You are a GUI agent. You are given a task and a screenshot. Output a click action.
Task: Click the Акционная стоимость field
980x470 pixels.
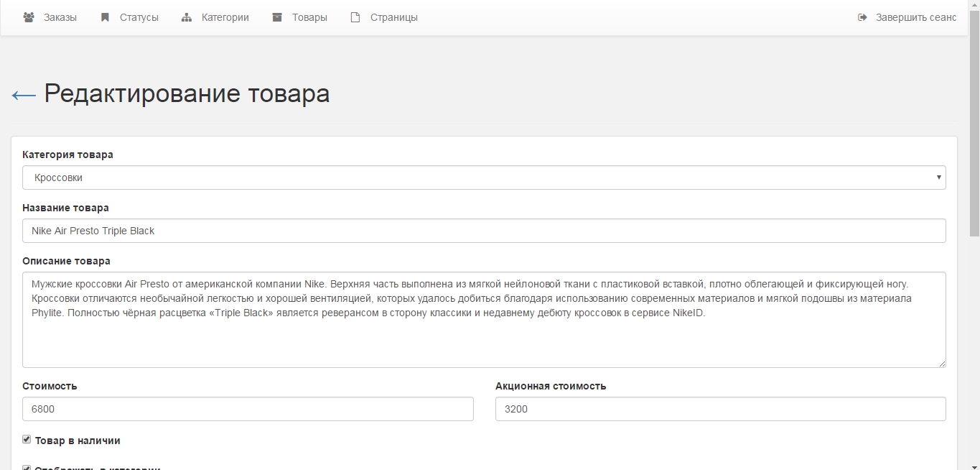[x=720, y=409]
